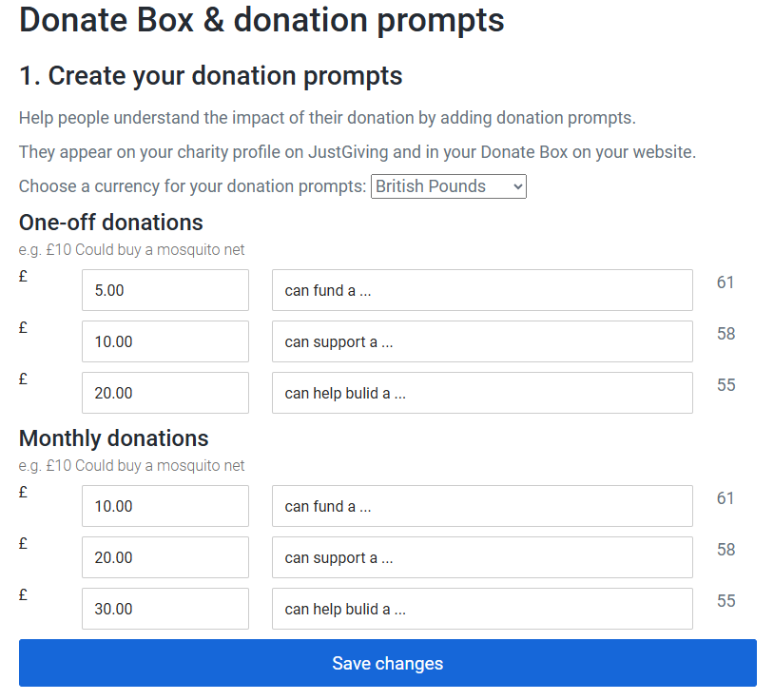Click the monthly 'can fund a ...' prompt field
This screenshot has width=774, height=700.
pyautogui.click(x=482, y=506)
